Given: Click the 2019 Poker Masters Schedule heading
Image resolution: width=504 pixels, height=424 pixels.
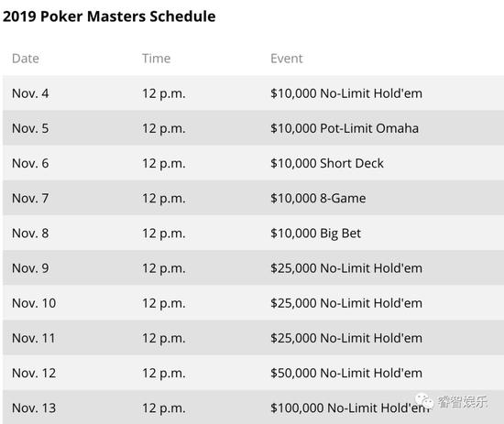Looking at the screenshot, I should point(109,16).
